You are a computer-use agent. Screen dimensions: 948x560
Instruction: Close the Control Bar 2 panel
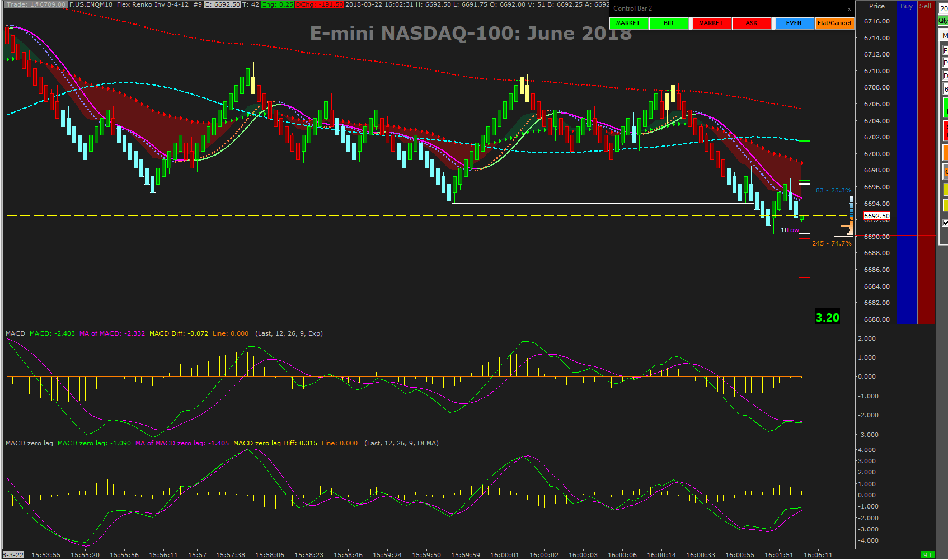tap(849, 9)
